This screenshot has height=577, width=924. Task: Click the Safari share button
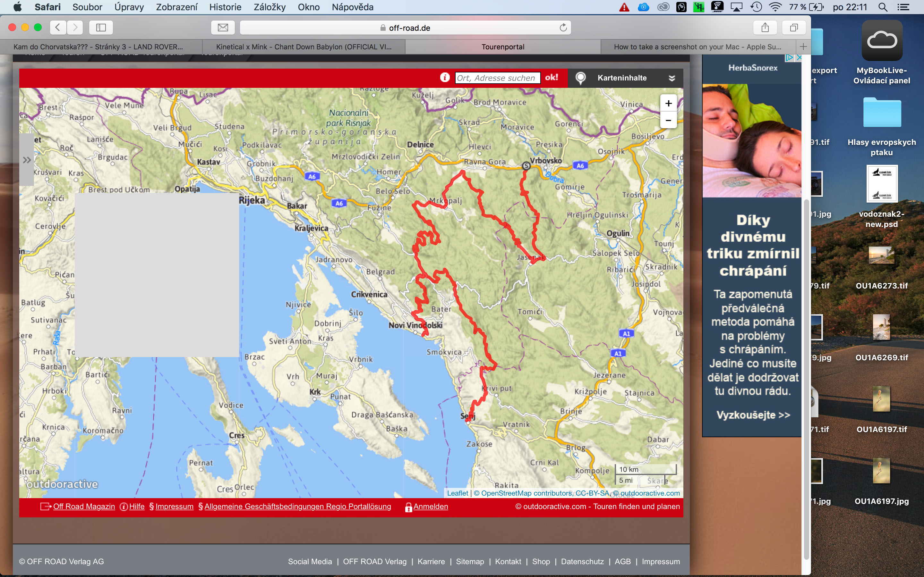[x=765, y=28]
